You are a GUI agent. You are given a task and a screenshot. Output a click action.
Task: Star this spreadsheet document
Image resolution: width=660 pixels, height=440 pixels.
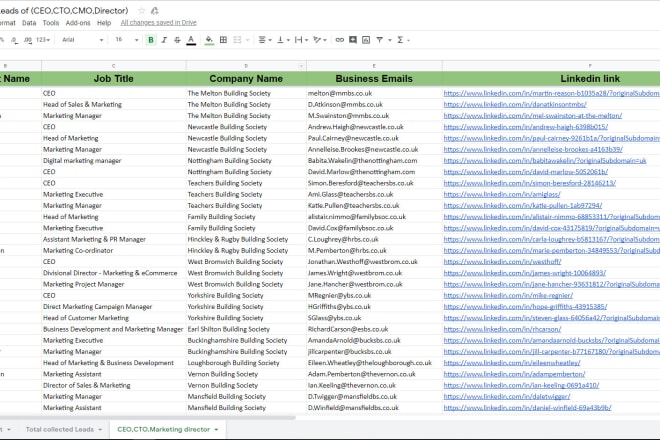(142, 11)
